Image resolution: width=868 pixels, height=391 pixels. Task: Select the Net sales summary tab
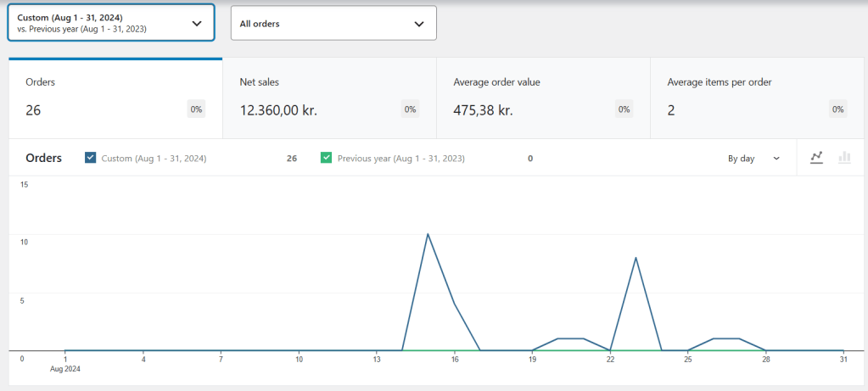pos(329,98)
